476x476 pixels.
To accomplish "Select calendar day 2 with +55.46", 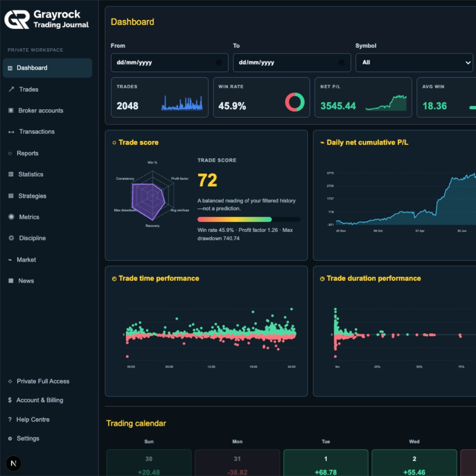I will (x=414, y=463).
